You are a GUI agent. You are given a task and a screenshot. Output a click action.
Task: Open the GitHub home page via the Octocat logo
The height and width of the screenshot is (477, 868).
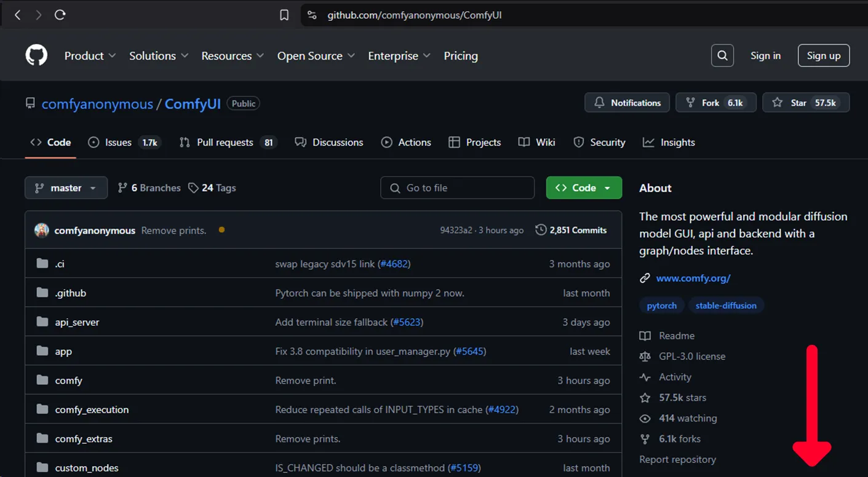tap(36, 55)
